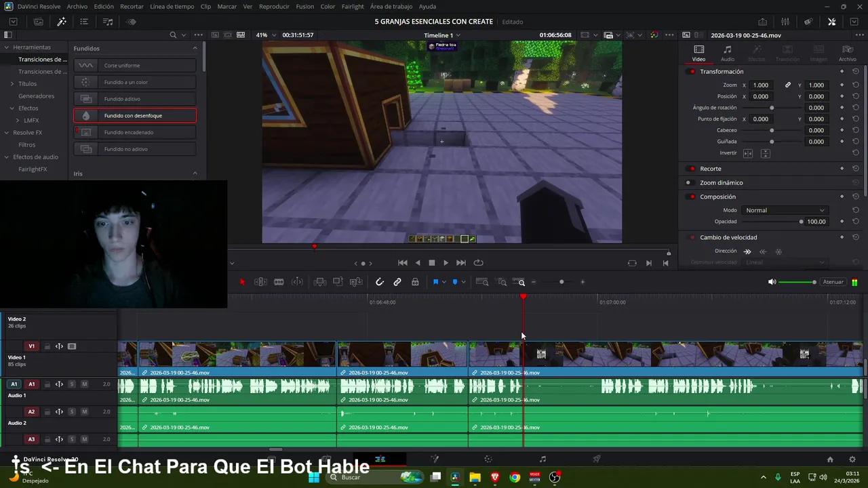Click the Dynamic trim mode icon

(297, 282)
